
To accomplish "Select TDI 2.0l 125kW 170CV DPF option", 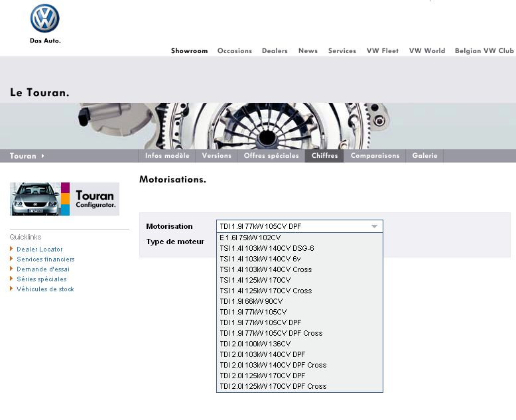I will pyautogui.click(x=300, y=376).
